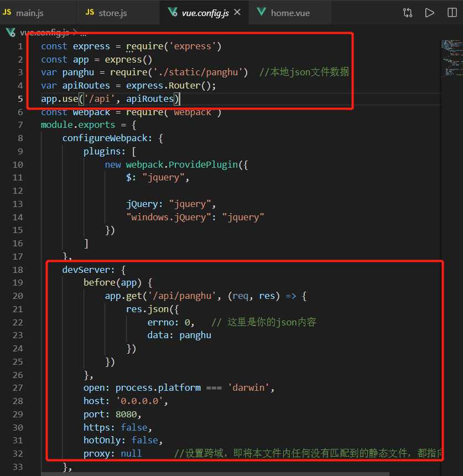The image size is (463, 476).
Task: Click 'configureWebpack' on line 8
Action: pos(105,138)
